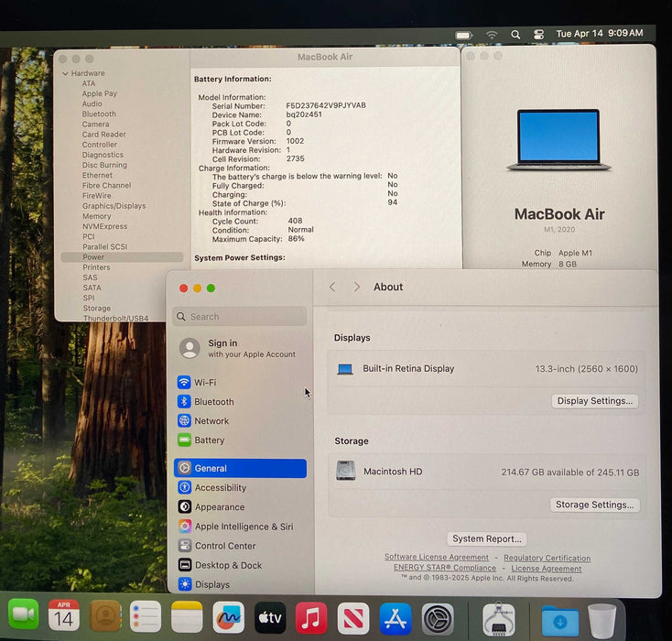Click Maximum Capacity value 86%
This screenshot has height=641, width=672.
point(296,238)
